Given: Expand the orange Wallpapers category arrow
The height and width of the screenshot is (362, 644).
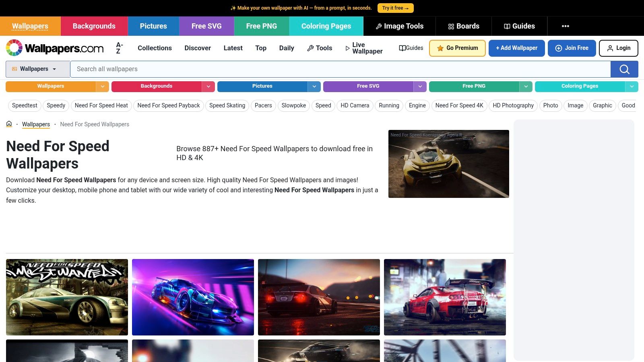Looking at the screenshot, I should click(x=102, y=86).
